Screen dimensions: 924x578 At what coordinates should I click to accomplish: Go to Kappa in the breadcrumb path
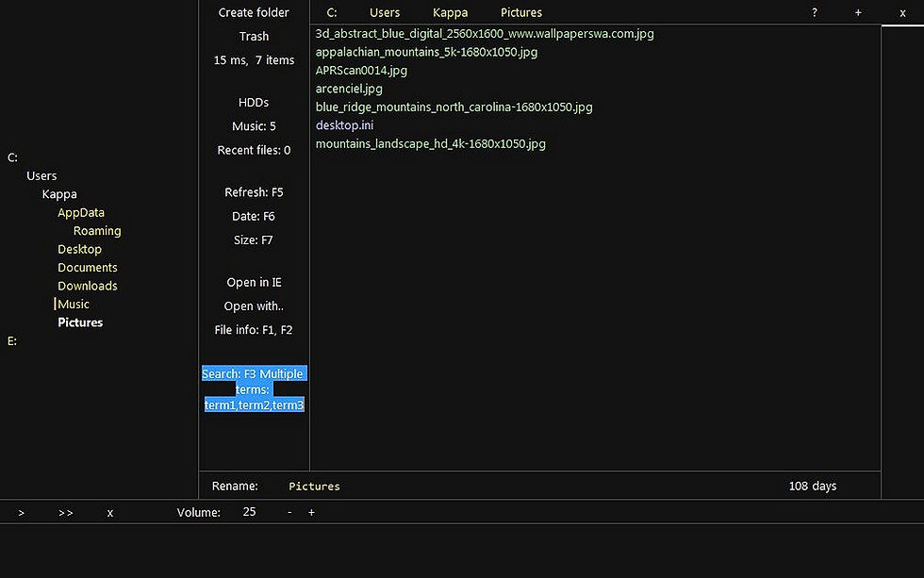tap(451, 12)
